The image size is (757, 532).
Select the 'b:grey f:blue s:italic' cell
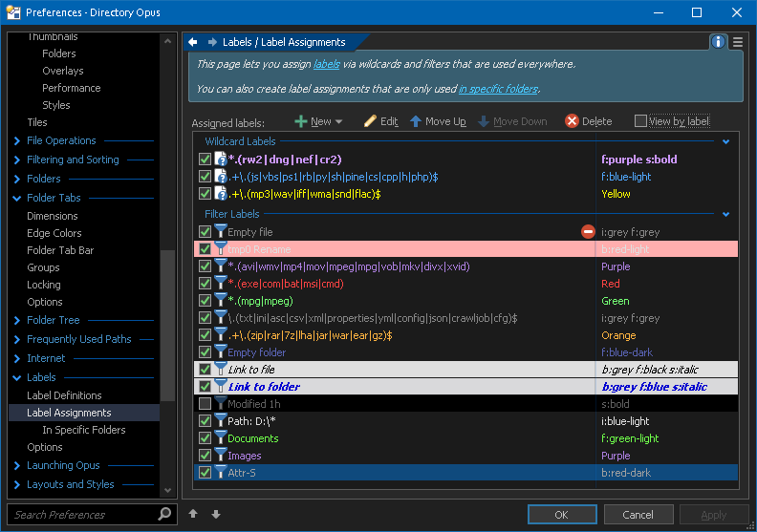(x=666, y=386)
